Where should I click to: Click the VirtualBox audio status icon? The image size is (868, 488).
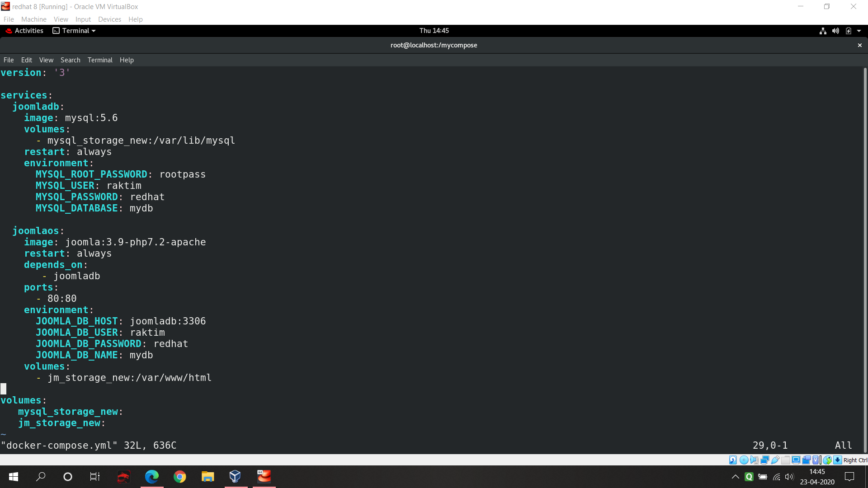754,460
